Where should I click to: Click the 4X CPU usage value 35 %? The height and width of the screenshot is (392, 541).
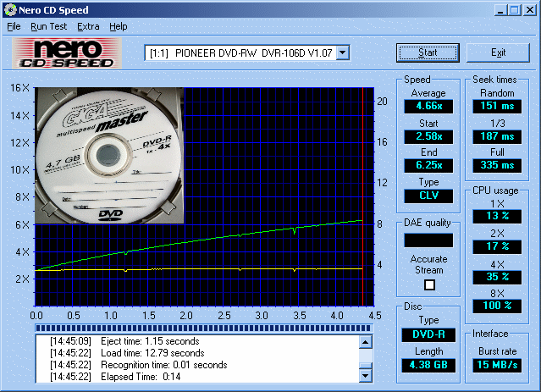pyautogui.click(x=497, y=277)
